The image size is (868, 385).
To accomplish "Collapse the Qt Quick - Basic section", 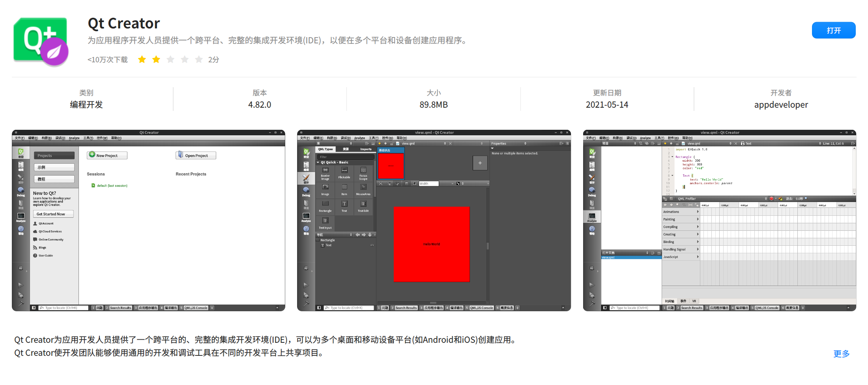I will [318, 162].
